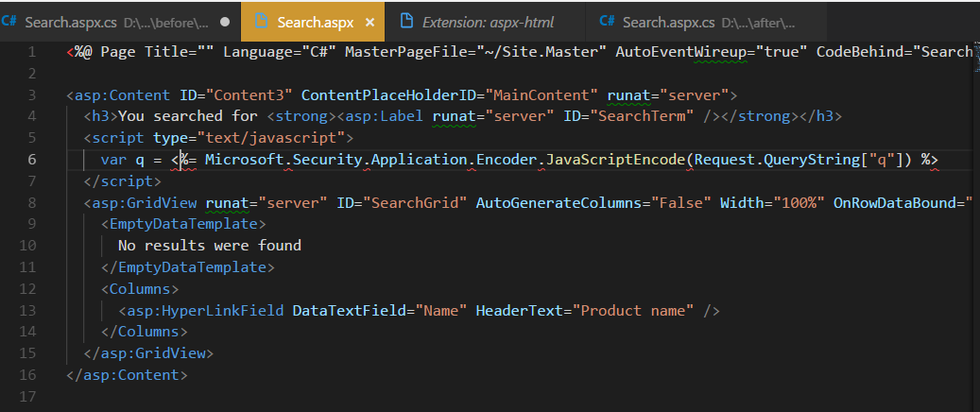Screen dimensions: 980x412
Task: Click line number 6 in the gutter
Action: pos(32,159)
